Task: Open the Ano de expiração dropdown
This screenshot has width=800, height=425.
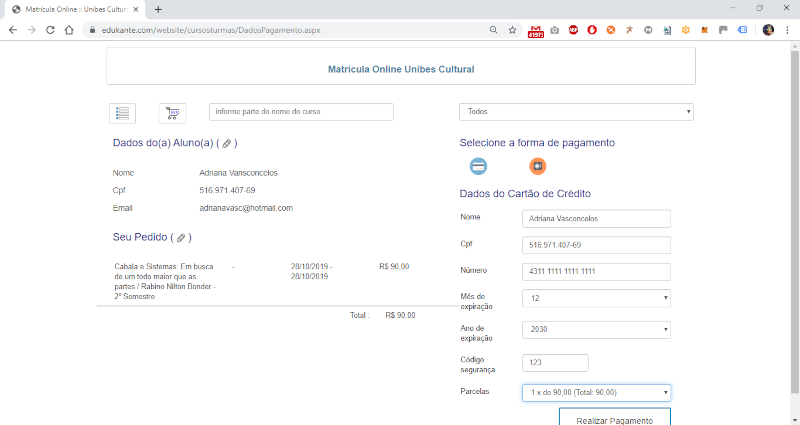Action: click(x=596, y=330)
